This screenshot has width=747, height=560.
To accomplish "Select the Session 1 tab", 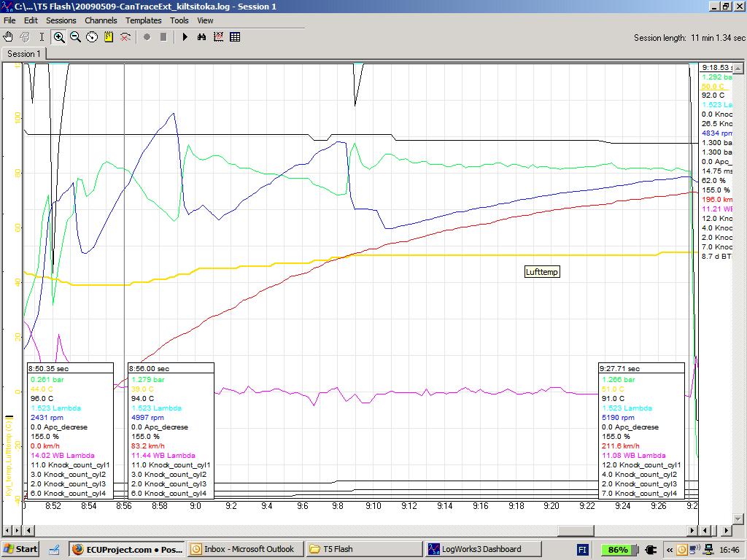I will click(24, 54).
